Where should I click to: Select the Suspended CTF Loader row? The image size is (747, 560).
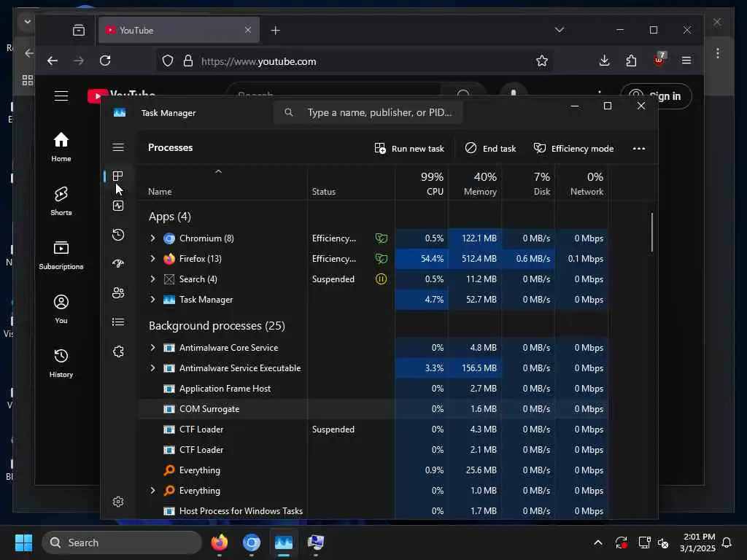[373, 429]
